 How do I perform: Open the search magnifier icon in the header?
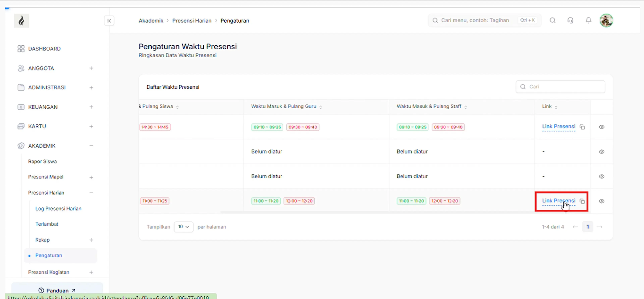(552, 20)
